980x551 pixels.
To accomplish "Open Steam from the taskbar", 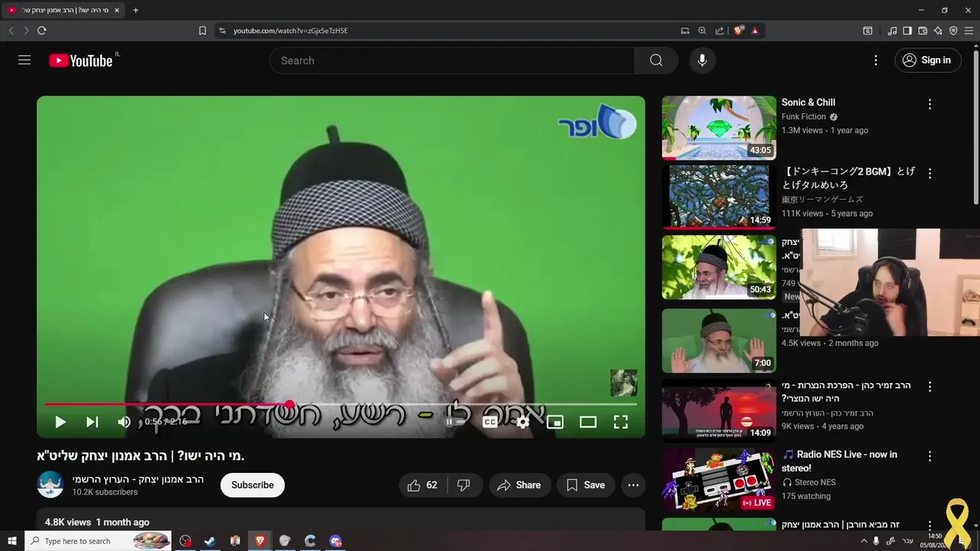I will click(209, 541).
